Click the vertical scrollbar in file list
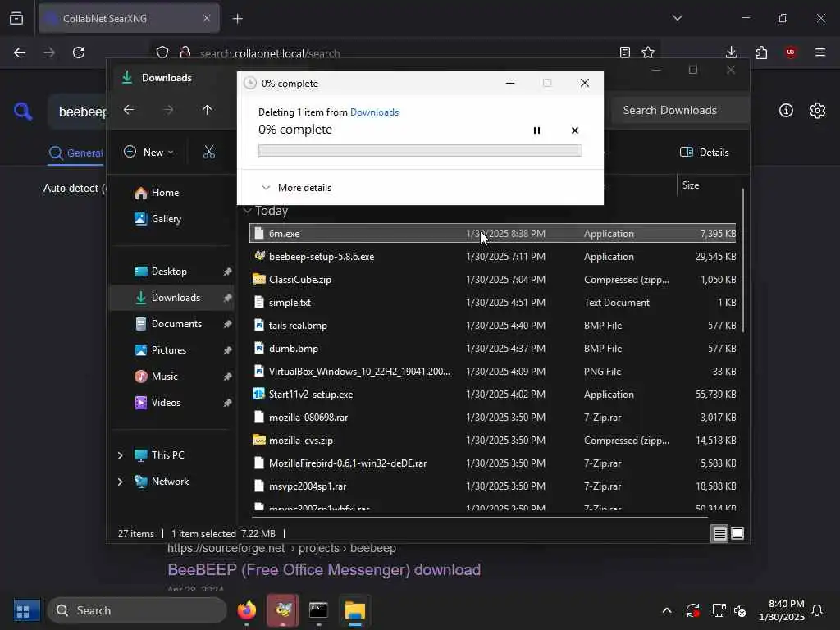Viewport: 840px width, 630px height. tap(743, 260)
